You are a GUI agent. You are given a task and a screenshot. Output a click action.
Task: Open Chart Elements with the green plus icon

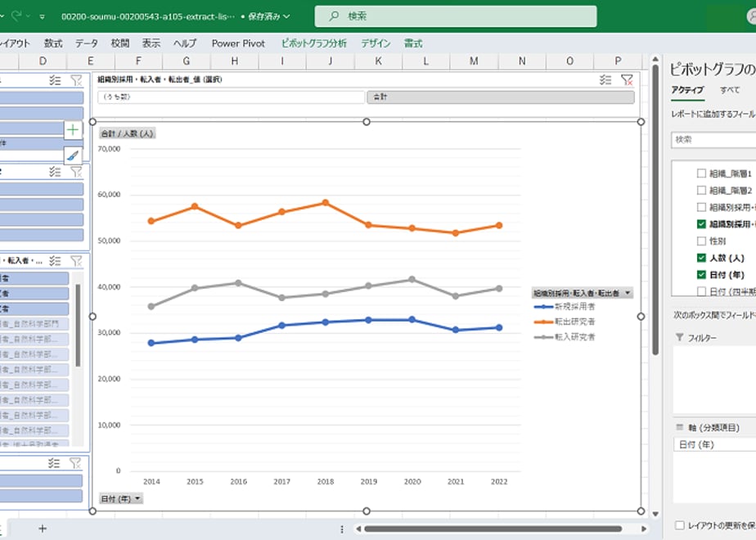tap(73, 130)
